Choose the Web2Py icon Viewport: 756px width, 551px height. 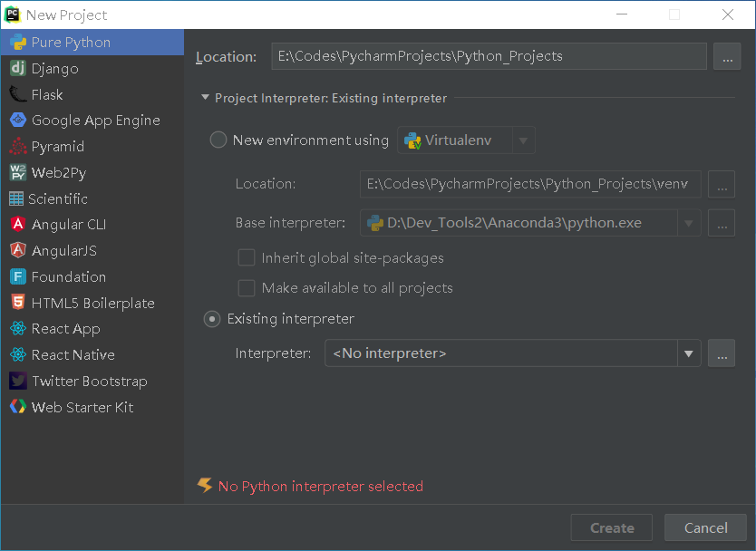tap(18, 172)
